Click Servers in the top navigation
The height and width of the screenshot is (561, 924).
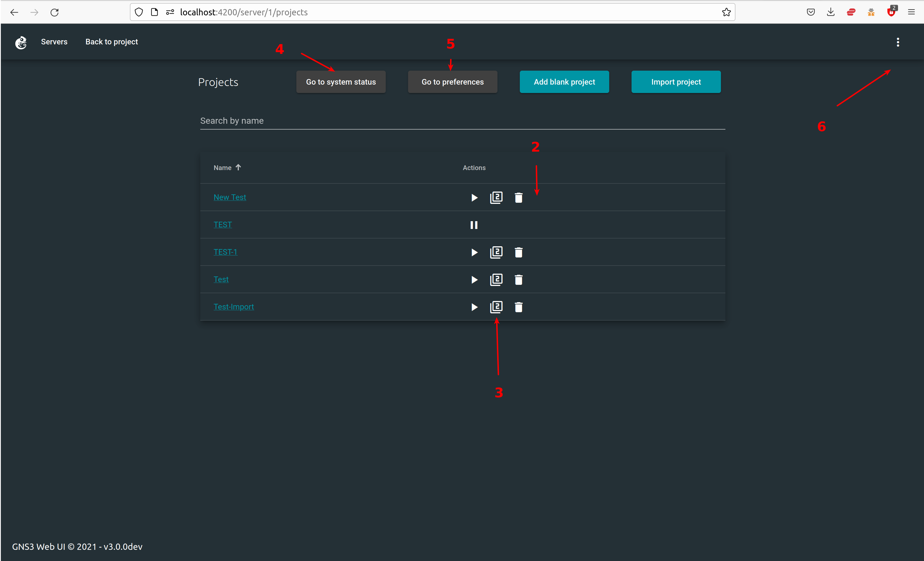54,42
